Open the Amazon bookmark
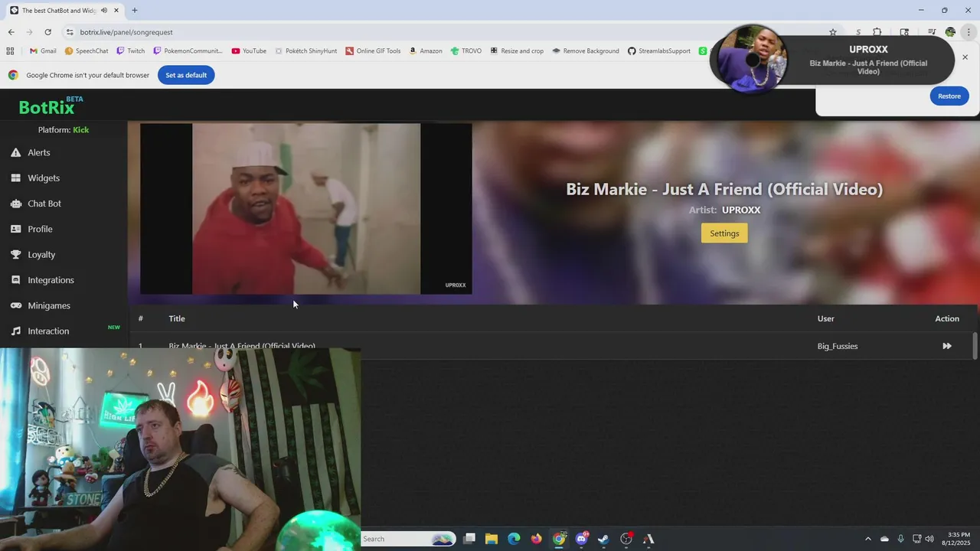Screen dimensions: 980x551 point(425,51)
